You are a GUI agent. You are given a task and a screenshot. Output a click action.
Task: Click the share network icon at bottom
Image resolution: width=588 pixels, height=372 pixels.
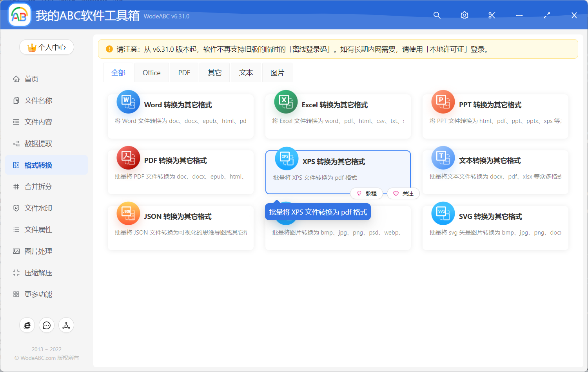(66, 325)
